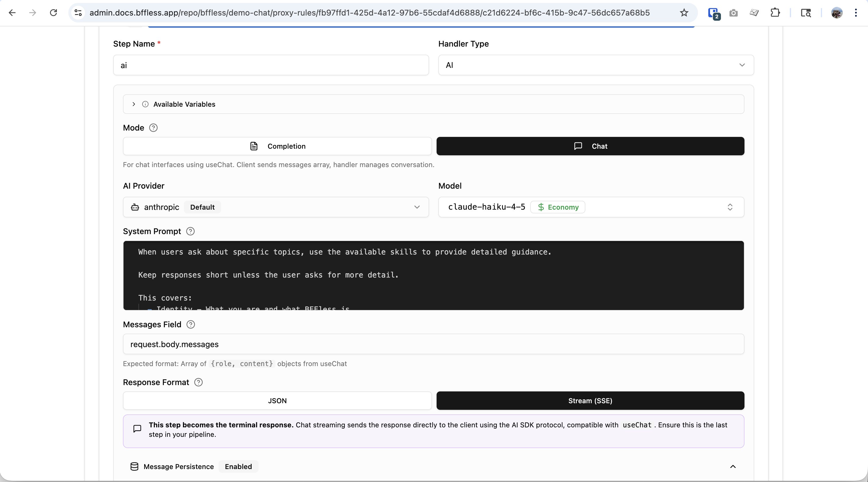Open the Model selector showing claude-haiku-4-5
The image size is (868, 482).
(x=591, y=207)
